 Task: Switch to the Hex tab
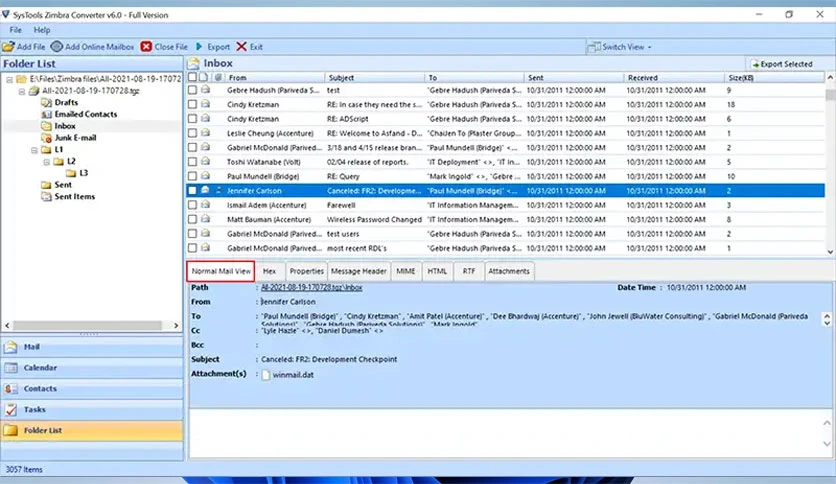pyautogui.click(x=269, y=271)
